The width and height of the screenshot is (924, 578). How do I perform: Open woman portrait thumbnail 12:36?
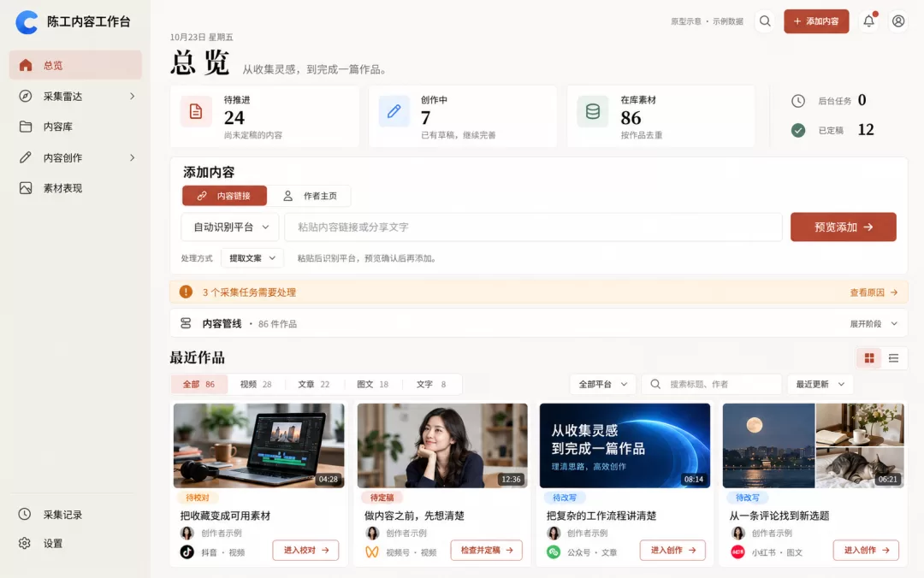[442, 445]
